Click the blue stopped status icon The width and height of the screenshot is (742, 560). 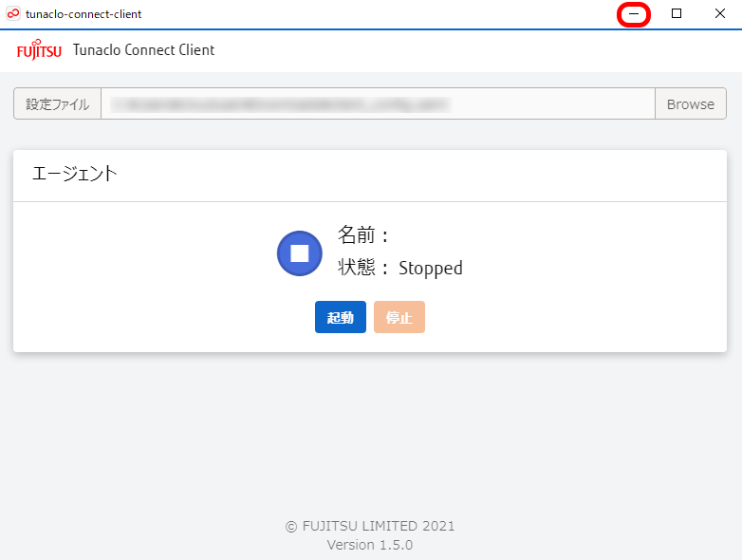tap(300, 253)
